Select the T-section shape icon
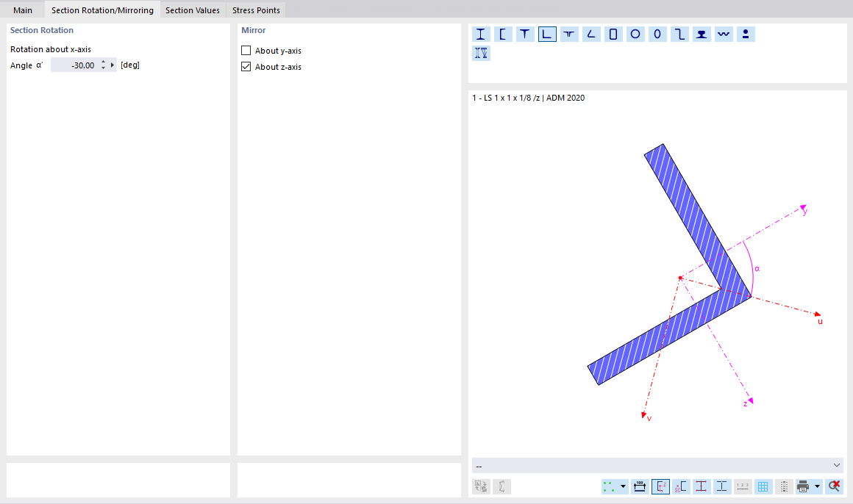Image resolution: width=853 pixels, height=504 pixels. click(x=525, y=34)
